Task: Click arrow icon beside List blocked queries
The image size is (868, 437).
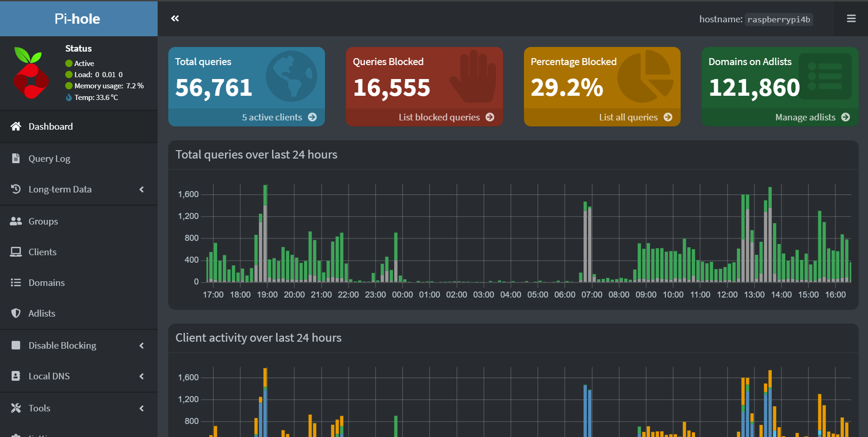Action: [490, 117]
